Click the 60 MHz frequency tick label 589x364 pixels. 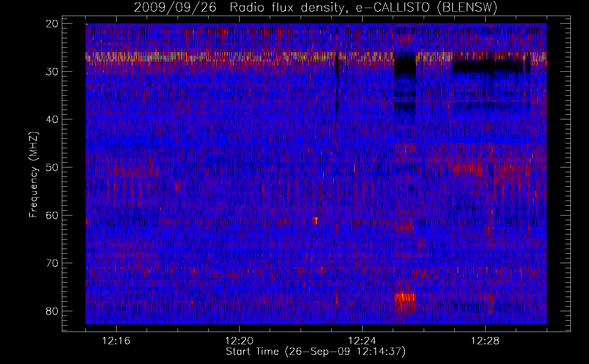coord(52,215)
